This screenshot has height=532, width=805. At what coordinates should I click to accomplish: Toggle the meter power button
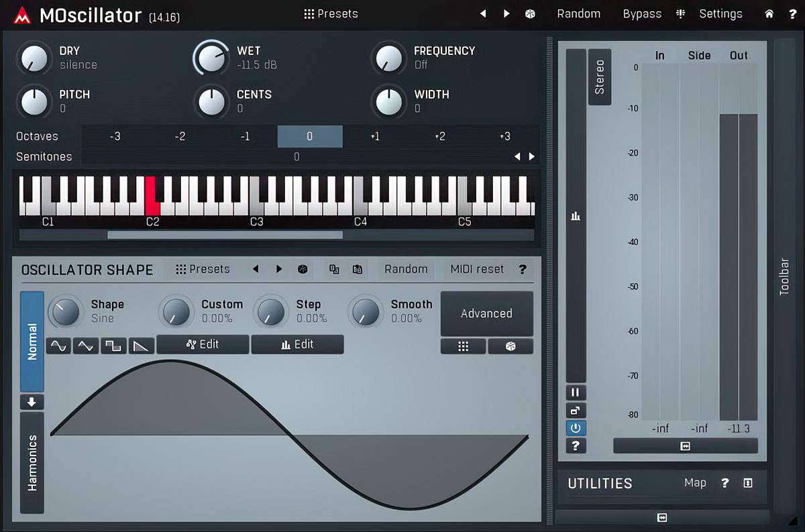pyautogui.click(x=576, y=428)
